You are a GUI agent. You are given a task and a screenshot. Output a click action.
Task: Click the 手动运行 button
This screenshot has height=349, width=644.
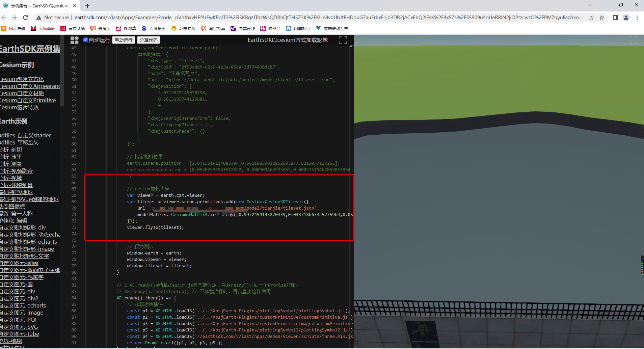coord(124,40)
